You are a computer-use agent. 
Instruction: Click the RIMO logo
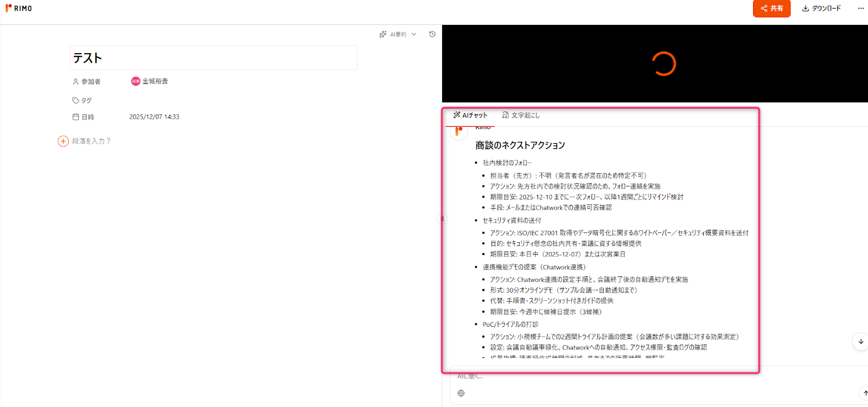pyautogui.click(x=18, y=8)
